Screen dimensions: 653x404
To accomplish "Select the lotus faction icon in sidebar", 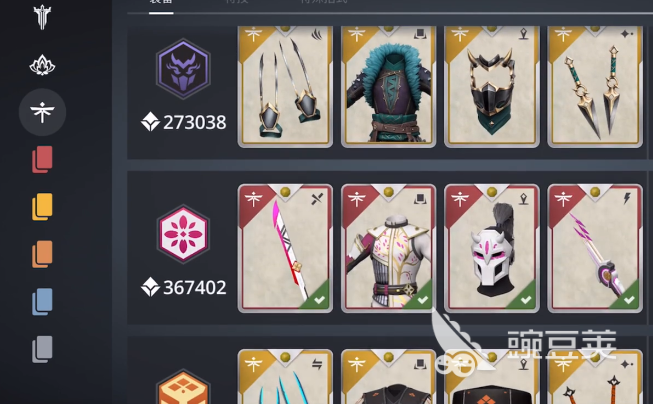I will [x=42, y=65].
